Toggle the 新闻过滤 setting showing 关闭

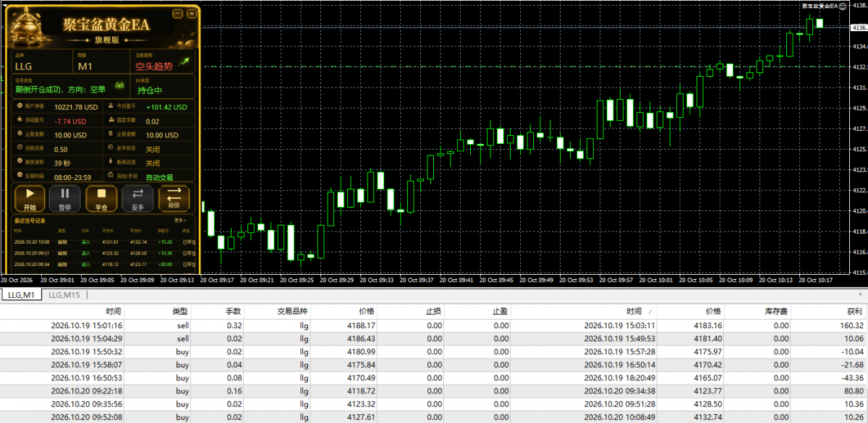click(153, 163)
